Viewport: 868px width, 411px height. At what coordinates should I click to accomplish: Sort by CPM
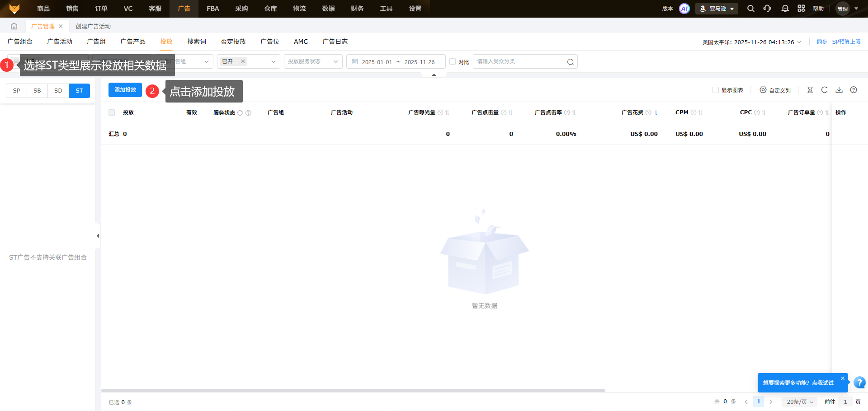coord(701,112)
